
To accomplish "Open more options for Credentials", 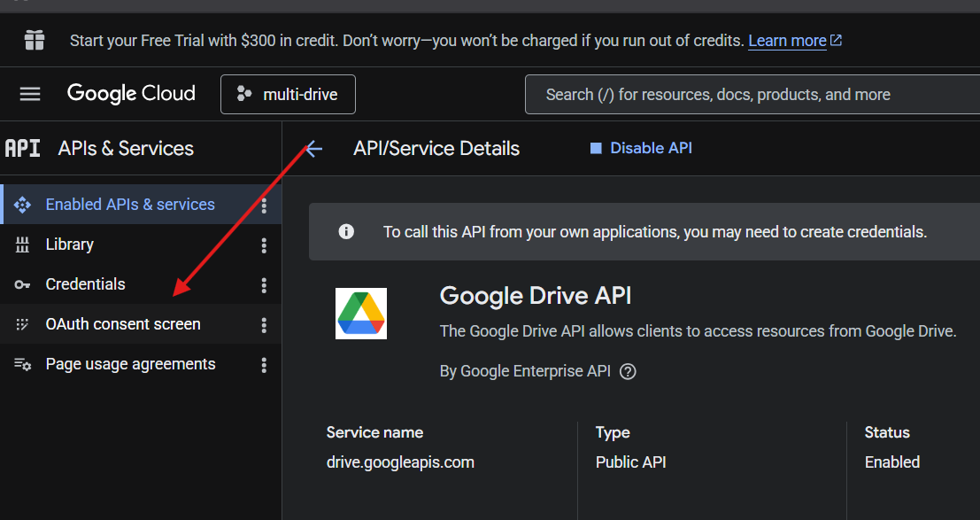I will (x=264, y=285).
